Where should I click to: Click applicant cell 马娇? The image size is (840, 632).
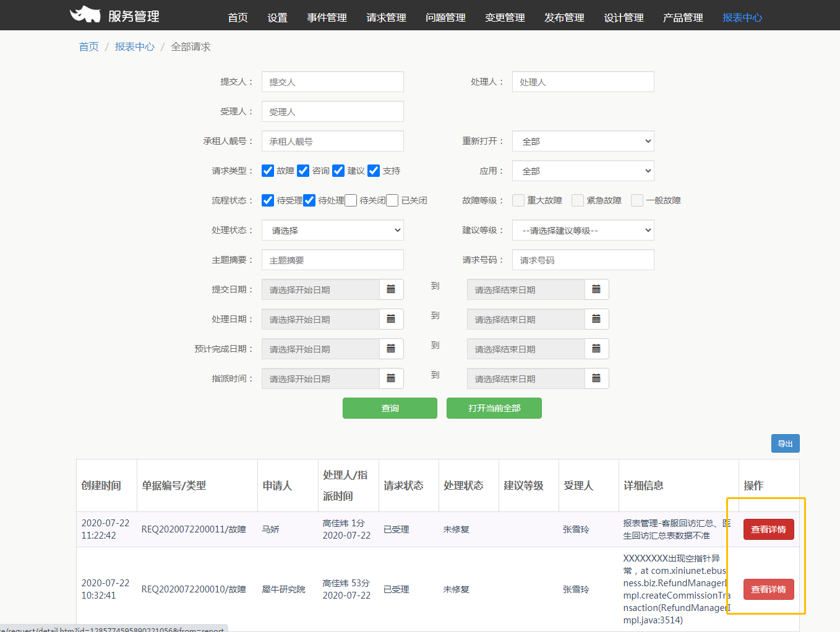coord(270,529)
